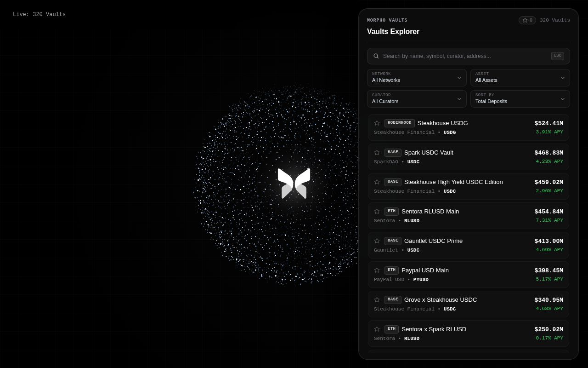Image resolution: width=588 pixels, height=368 pixels.
Task: Click the ESC key badge in search
Action: pos(558,56)
